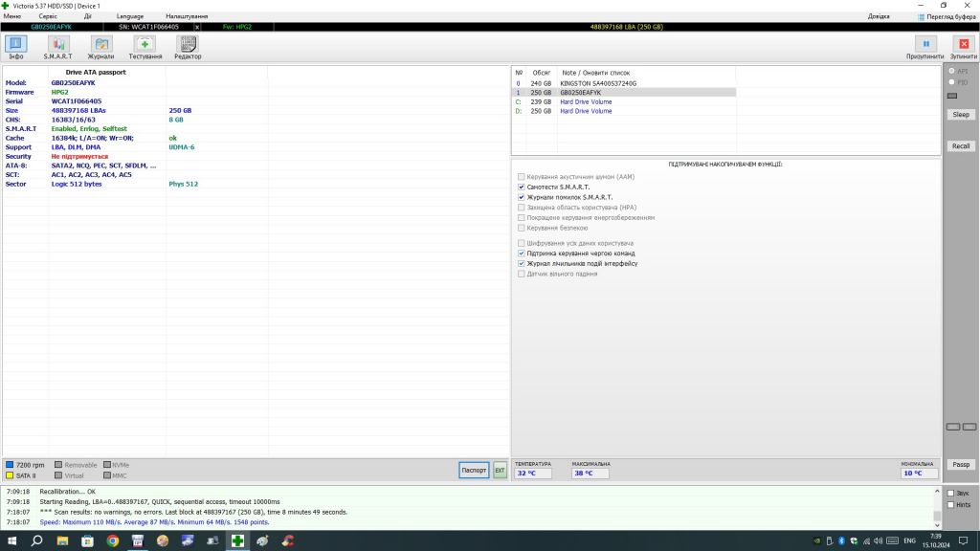This screenshot has width=980, height=551.
Task: Click the EXT button
Action: pyautogui.click(x=500, y=471)
